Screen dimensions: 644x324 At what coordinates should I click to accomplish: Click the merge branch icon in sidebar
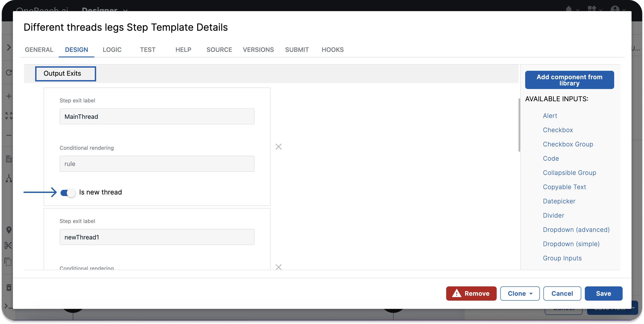coord(9,178)
